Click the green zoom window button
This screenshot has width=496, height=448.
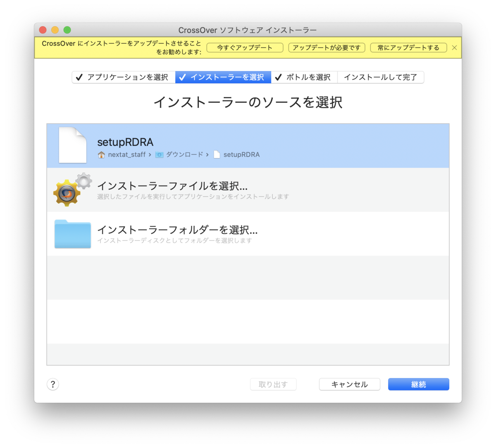click(67, 30)
